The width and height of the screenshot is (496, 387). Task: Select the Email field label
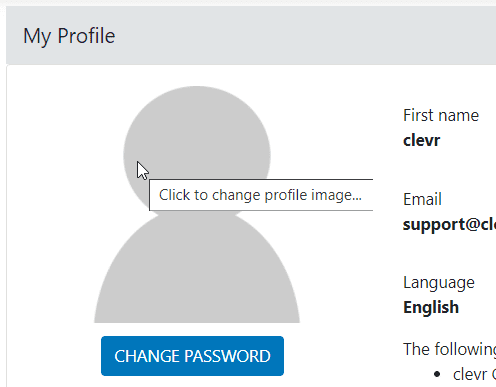[422, 199]
